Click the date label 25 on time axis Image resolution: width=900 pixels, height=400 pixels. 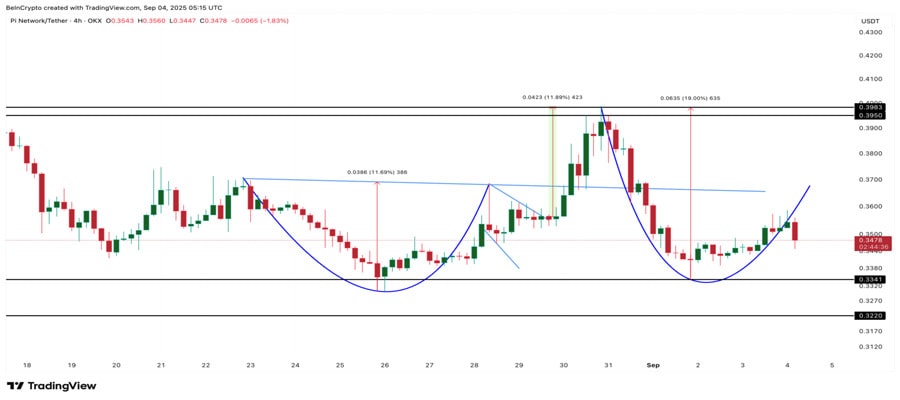pyautogui.click(x=340, y=365)
